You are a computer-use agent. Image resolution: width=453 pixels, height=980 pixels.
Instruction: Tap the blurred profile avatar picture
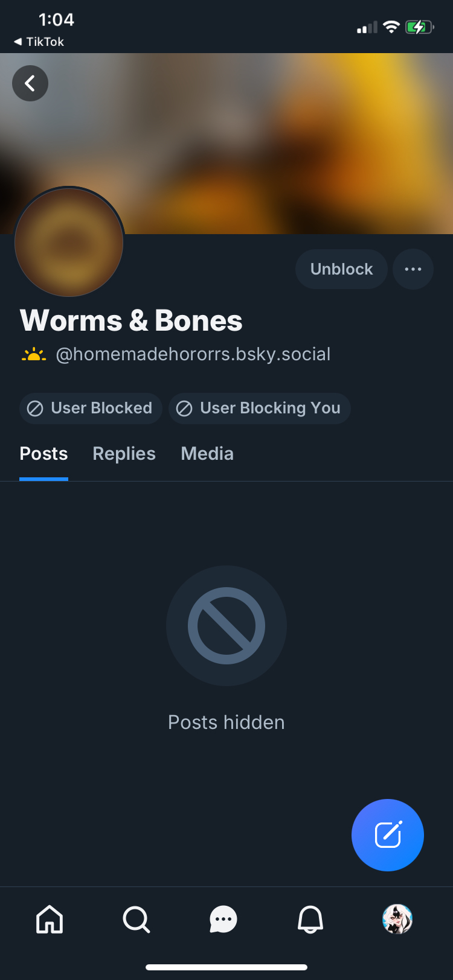[x=69, y=243]
